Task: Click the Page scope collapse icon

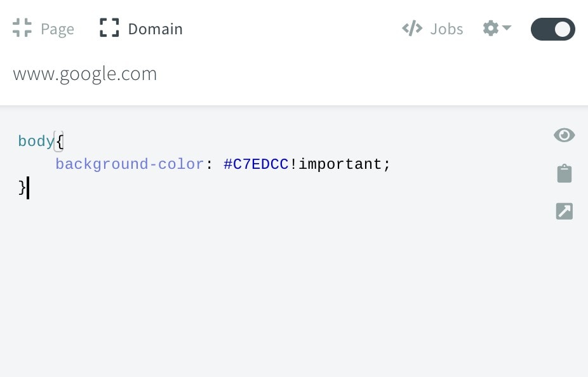Action: coord(22,28)
